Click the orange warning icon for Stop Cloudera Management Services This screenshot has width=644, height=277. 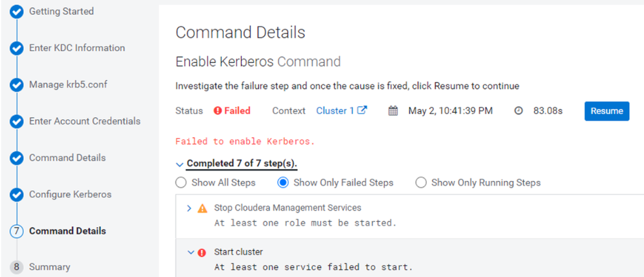tap(202, 208)
